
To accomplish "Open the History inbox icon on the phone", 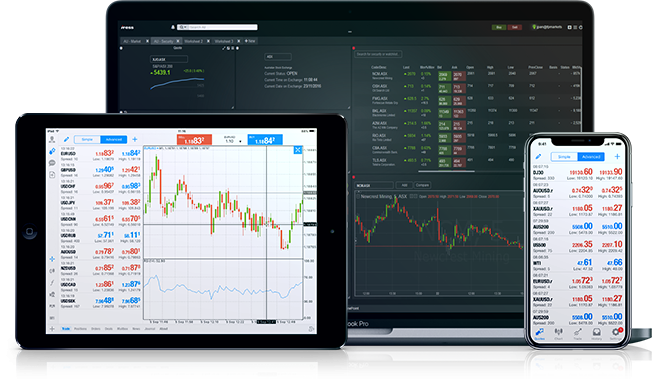I will (x=597, y=333).
